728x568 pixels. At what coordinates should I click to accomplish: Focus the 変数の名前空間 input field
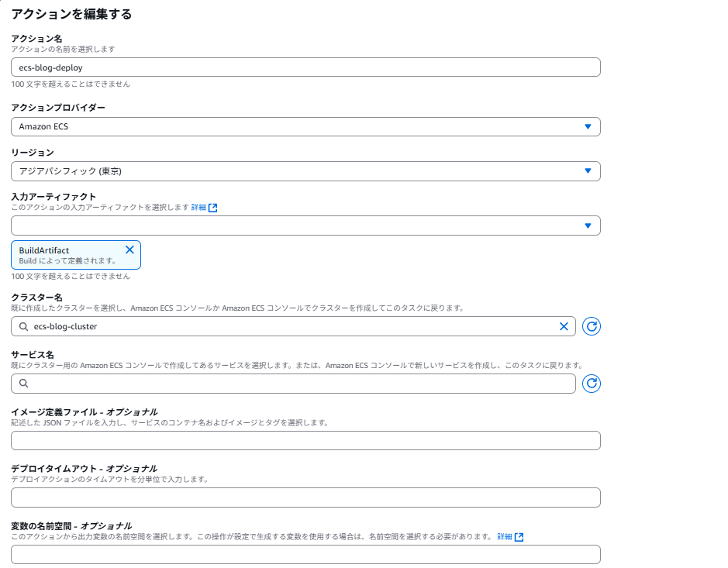(x=305, y=554)
